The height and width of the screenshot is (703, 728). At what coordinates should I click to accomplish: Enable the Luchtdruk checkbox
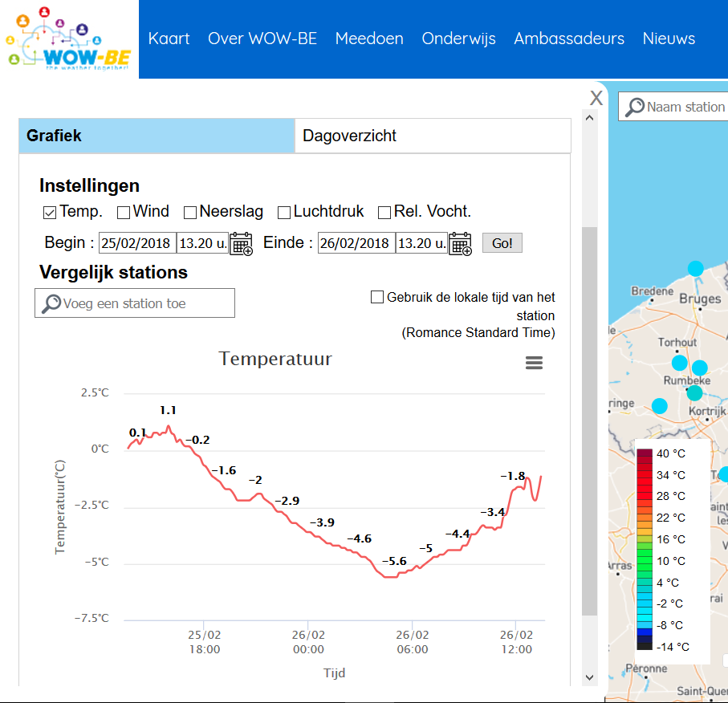click(x=284, y=213)
